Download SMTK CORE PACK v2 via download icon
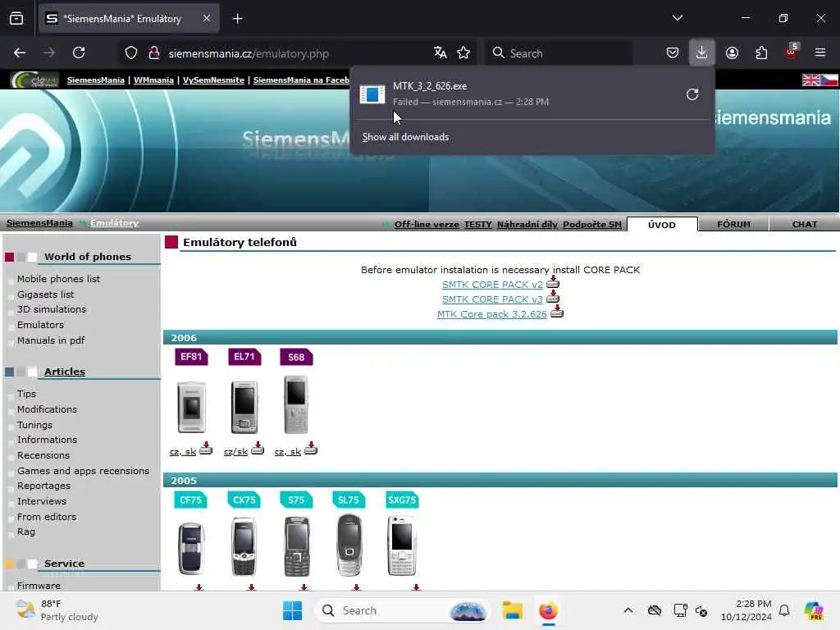 pos(553,282)
